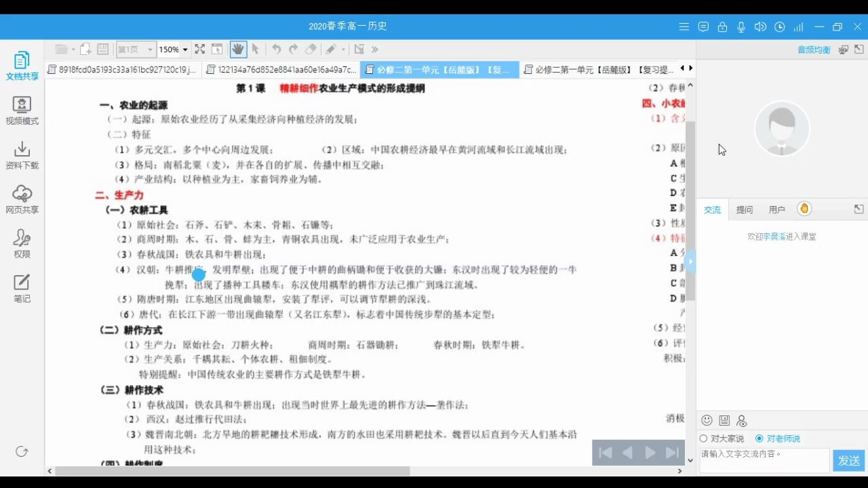Click the 李晨溪 username link in chat
868x488 pixels.
click(x=774, y=237)
